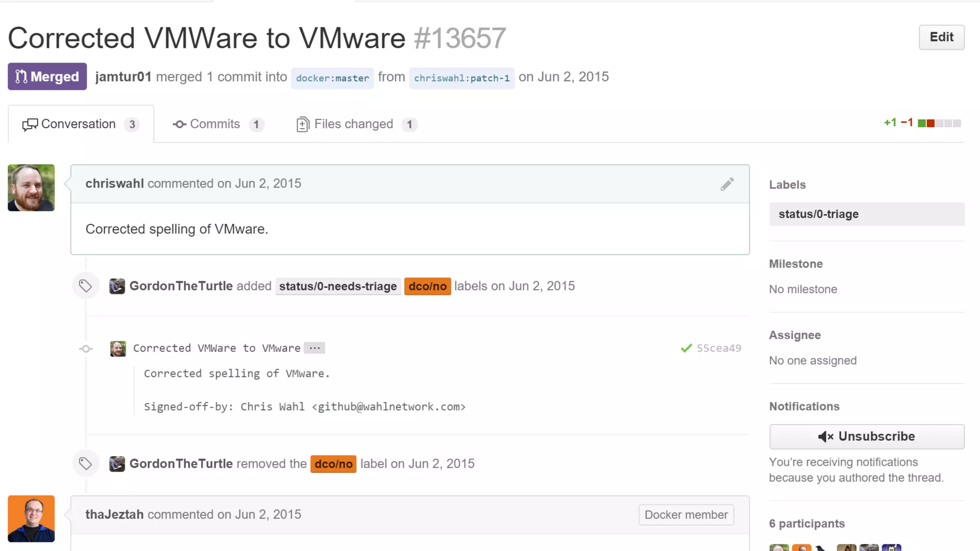Image resolution: width=980 pixels, height=551 pixels.
Task: Click the diffstat colored blocks indicator
Action: (x=939, y=123)
